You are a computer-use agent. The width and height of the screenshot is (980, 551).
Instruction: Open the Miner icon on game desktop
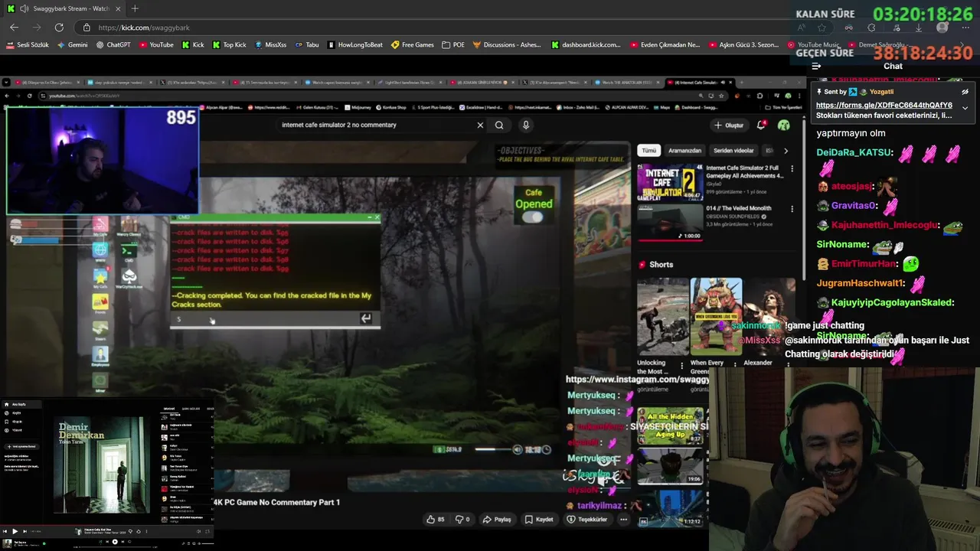100,380
